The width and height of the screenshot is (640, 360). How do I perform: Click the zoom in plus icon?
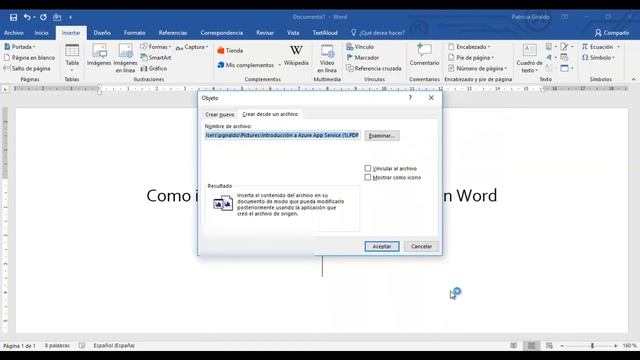click(x=616, y=346)
